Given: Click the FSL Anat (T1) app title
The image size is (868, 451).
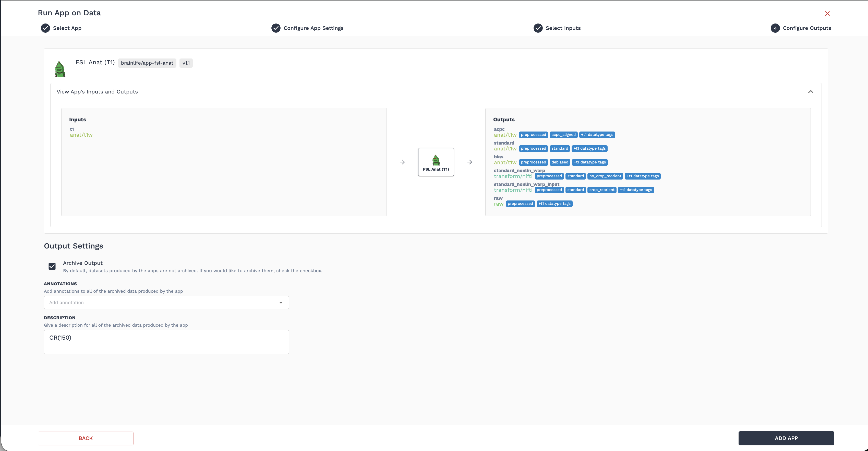Looking at the screenshot, I should click(x=95, y=62).
